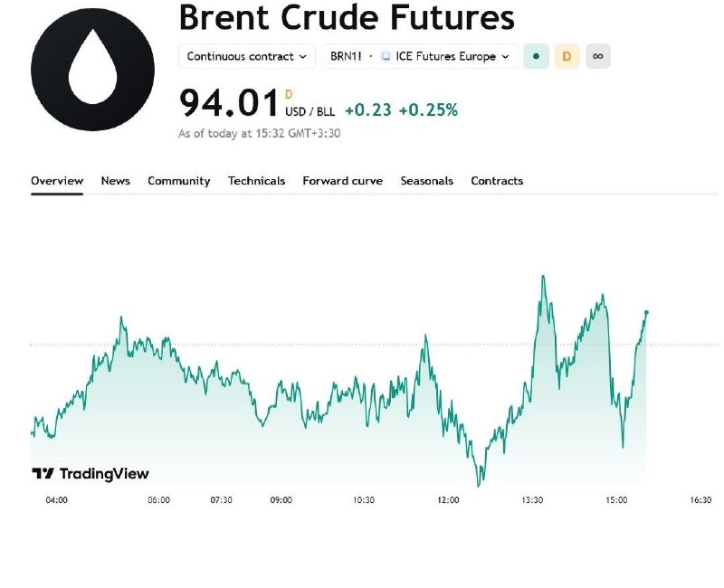The height and width of the screenshot is (588, 724).
Task: Go to the Seasonals tab
Action: coord(426,181)
